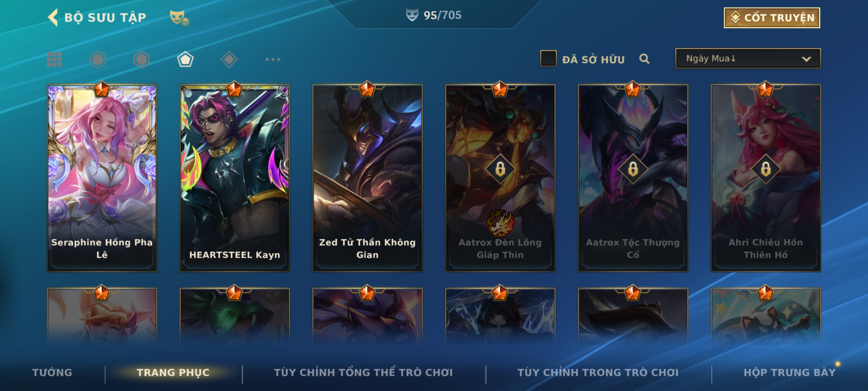Expand sort options via dropdown chevron
Image resolution: width=868 pixels, height=391 pixels.
point(806,59)
